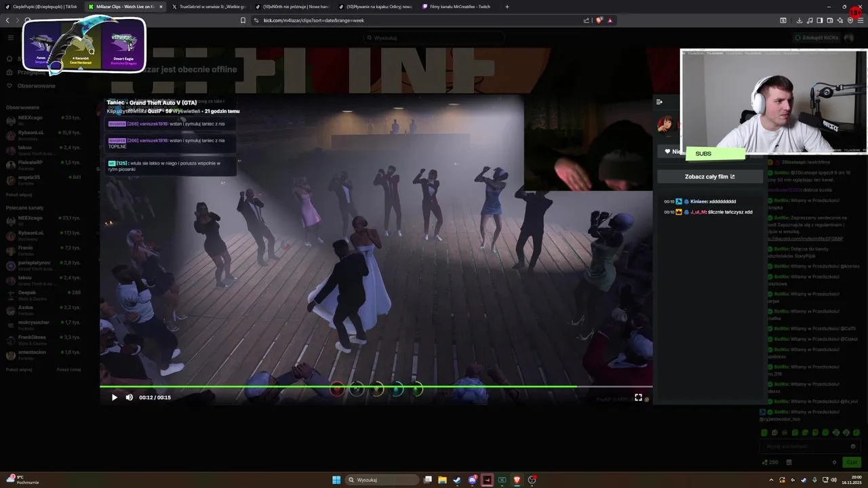This screenshot has height=488, width=868.
Task: Open the Kick search field 'Wyszukaj'
Action: (434, 38)
